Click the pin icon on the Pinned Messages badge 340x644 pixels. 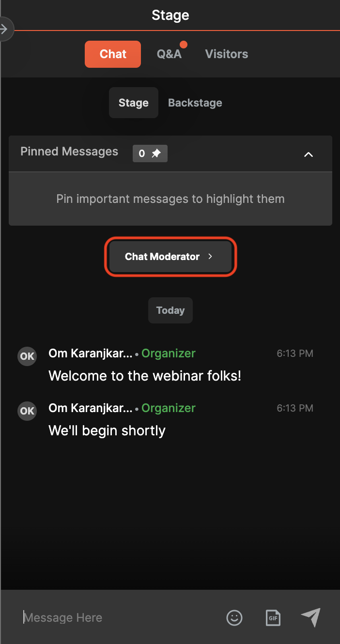(x=157, y=153)
